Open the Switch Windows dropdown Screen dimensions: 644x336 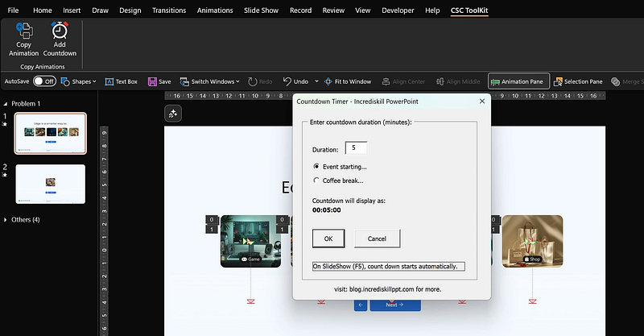tap(209, 81)
